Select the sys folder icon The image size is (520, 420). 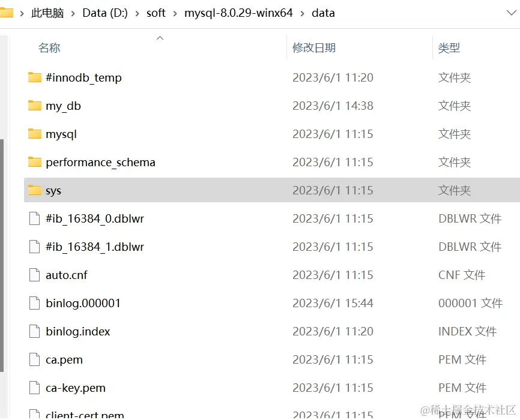(x=34, y=190)
